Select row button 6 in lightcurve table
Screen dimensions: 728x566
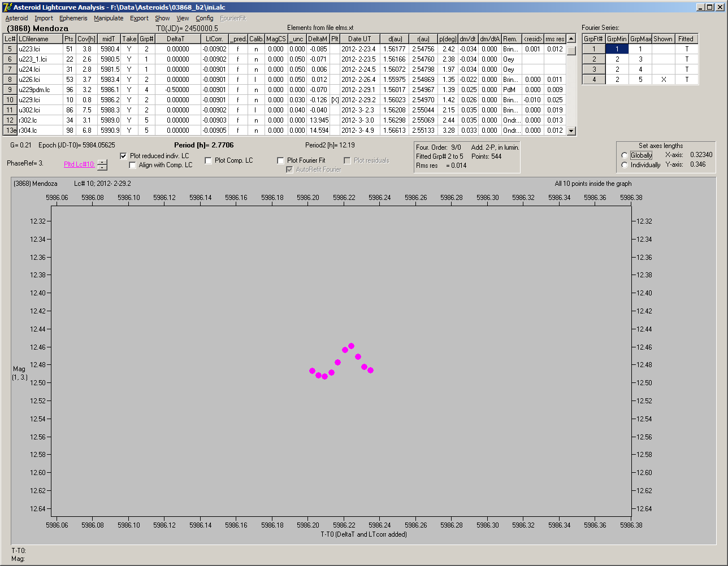pyautogui.click(x=10, y=59)
